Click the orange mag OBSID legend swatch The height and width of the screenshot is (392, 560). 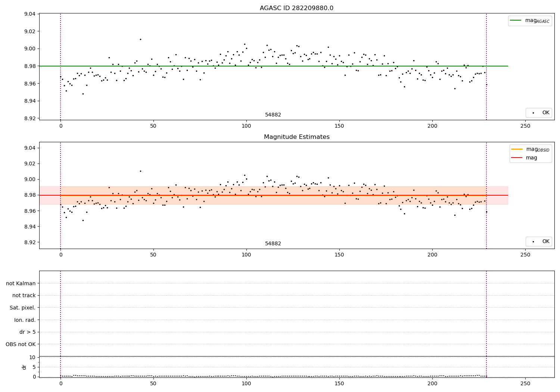[517, 149]
